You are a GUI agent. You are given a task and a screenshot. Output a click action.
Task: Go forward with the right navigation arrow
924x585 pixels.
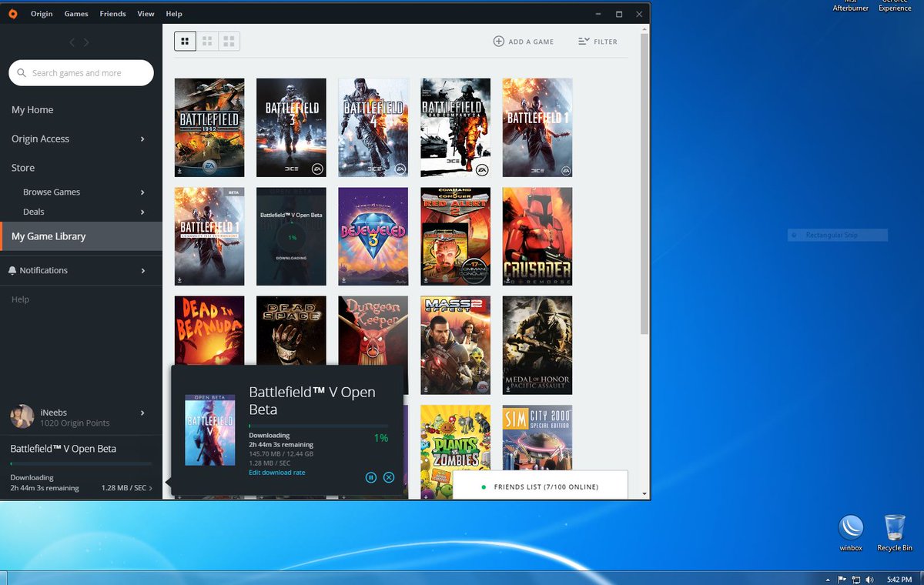click(86, 42)
